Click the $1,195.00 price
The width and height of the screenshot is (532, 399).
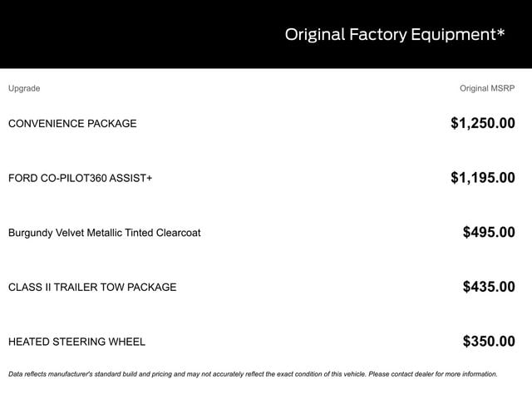click(x=482, y=178)
